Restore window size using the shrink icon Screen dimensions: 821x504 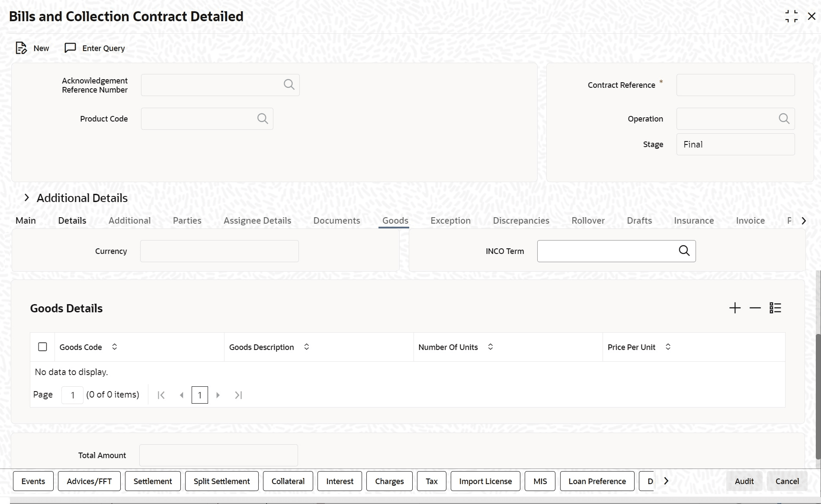[x=791, y=16]
